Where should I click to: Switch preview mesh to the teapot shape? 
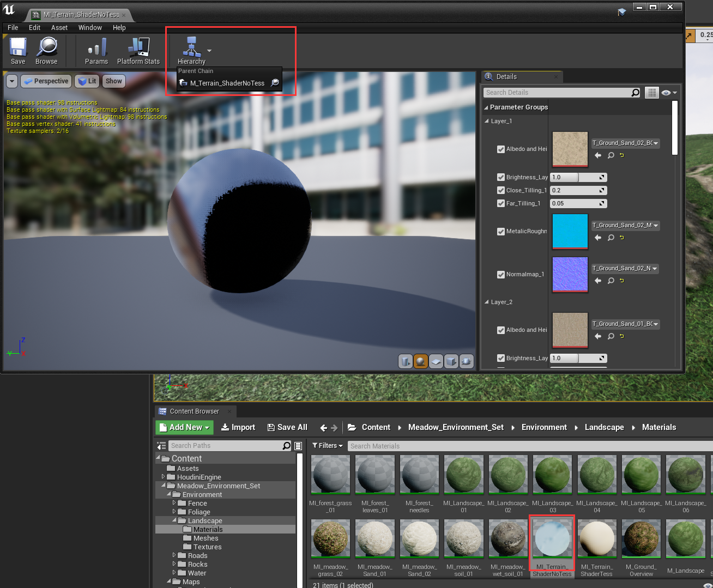[x=466, y=361]
